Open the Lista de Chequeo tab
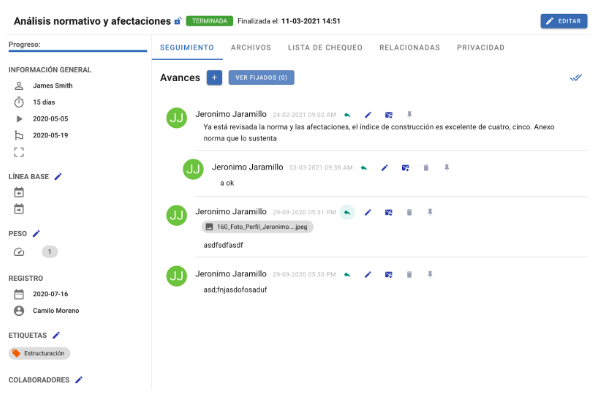592x403 pixels. tap(325, 48)
